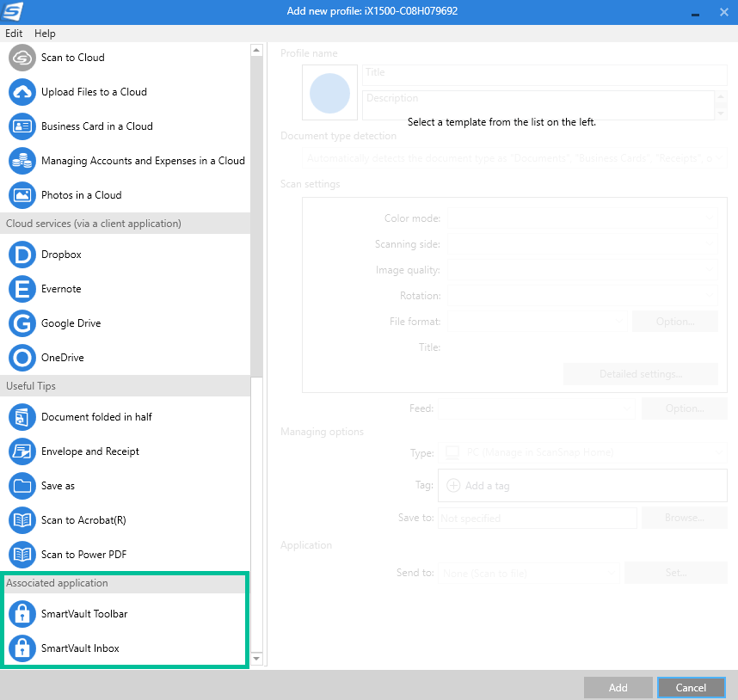Viewport: 738px width, 700px height.
Task: Click the plus icon beside Add a tag
Action: tap(453, 486)
